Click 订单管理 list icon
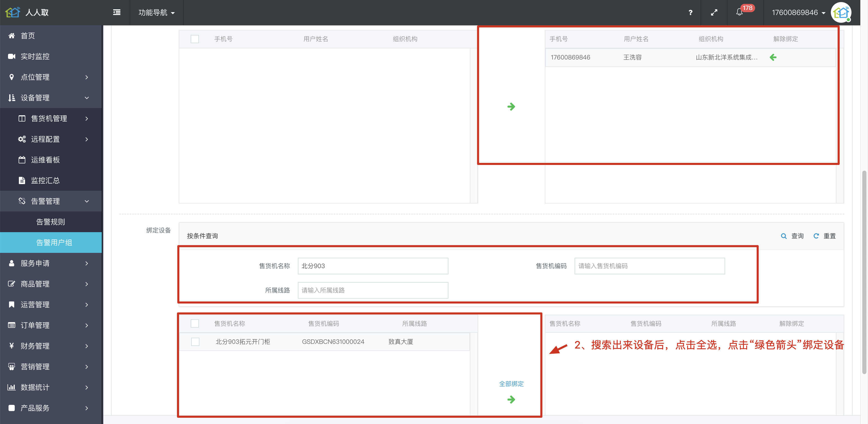 tap(11, 325)
